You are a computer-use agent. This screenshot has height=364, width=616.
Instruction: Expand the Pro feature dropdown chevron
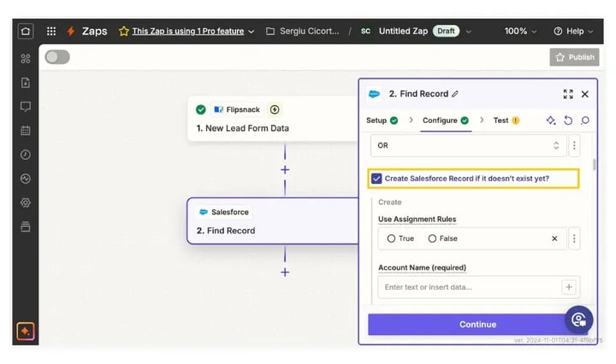click(x=252, y=32)
